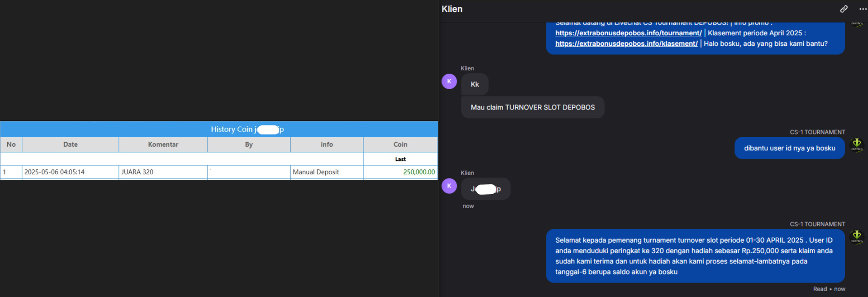This screenshot has width=868, height=297.
Task: Click the 'Mau claim TURNOVER SLOT DEPOBOS' message
Action: (532, 107)
